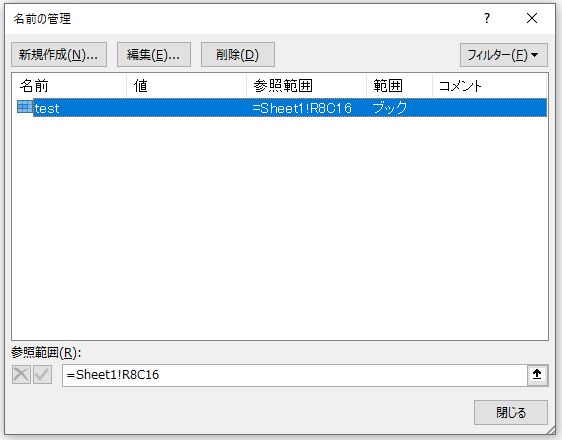Close the dialog with 閉じる button
Screen dimensions: 562x440
click(x=511, y=412)
